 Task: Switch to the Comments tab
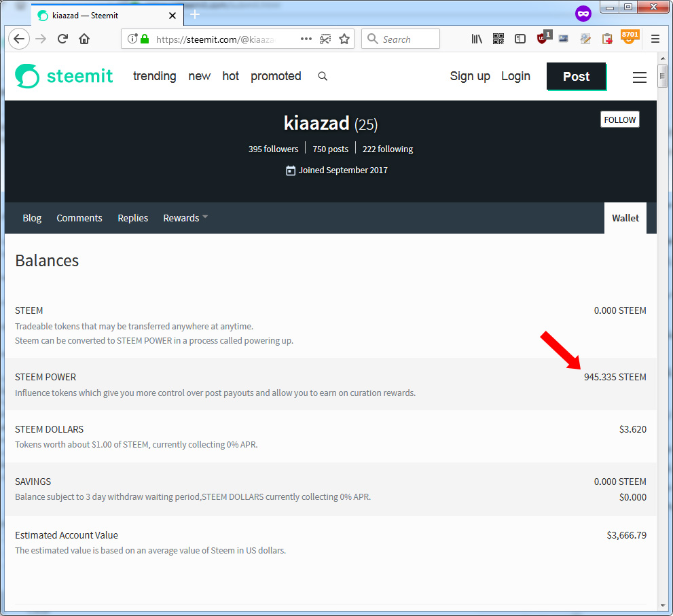79,218
